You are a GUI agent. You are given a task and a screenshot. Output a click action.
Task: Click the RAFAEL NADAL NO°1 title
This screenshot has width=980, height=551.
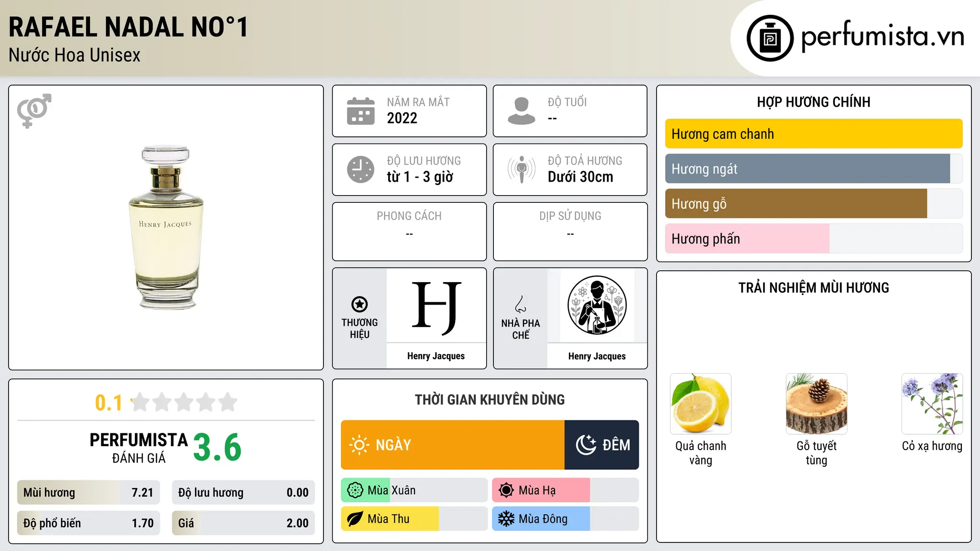(x=128, y=27)
